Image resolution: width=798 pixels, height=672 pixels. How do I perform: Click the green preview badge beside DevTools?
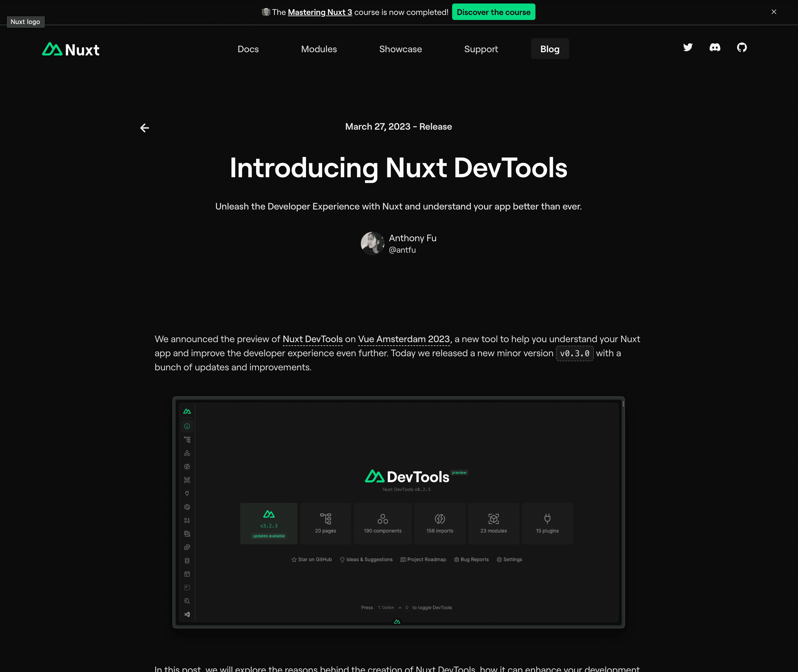pos(459,473)
